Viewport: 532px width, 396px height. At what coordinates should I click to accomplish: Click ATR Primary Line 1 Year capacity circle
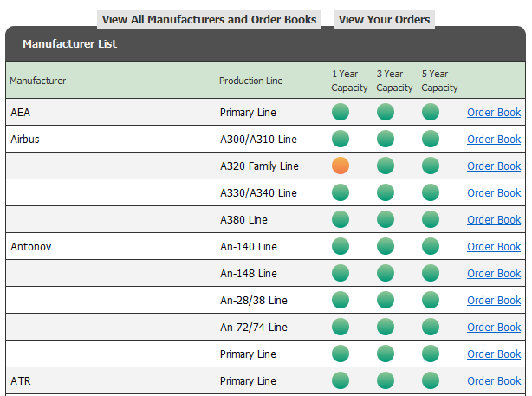coord(341,380)
